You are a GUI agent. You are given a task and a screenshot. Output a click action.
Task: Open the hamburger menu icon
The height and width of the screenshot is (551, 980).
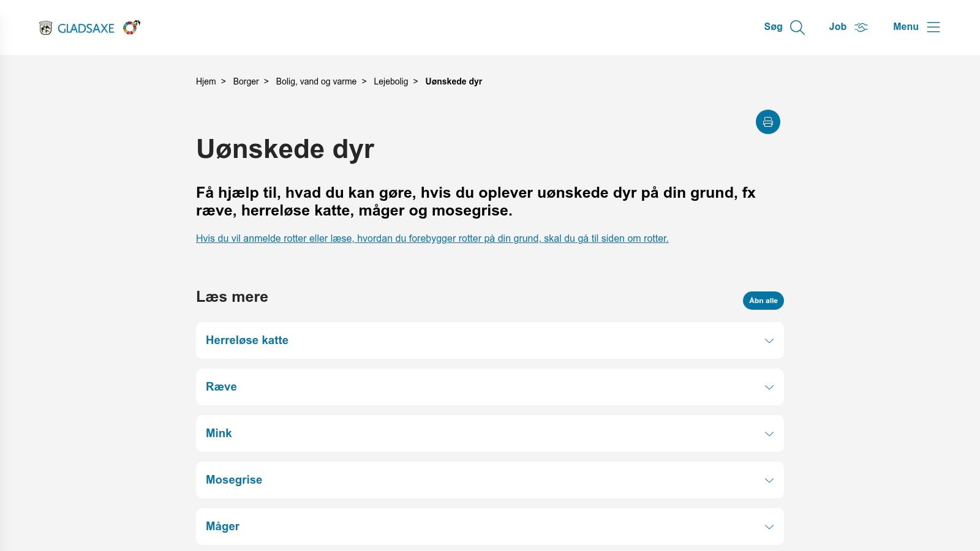(933, 27)
